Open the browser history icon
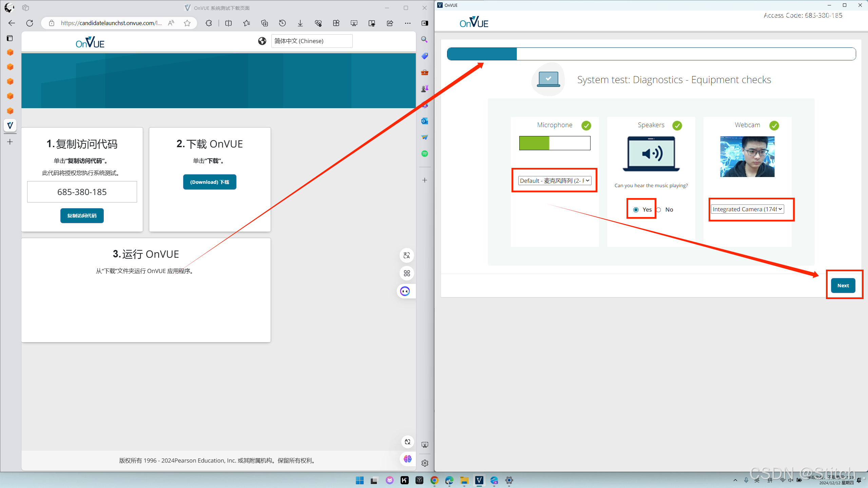Screen dimensions: 868x488 282,23
